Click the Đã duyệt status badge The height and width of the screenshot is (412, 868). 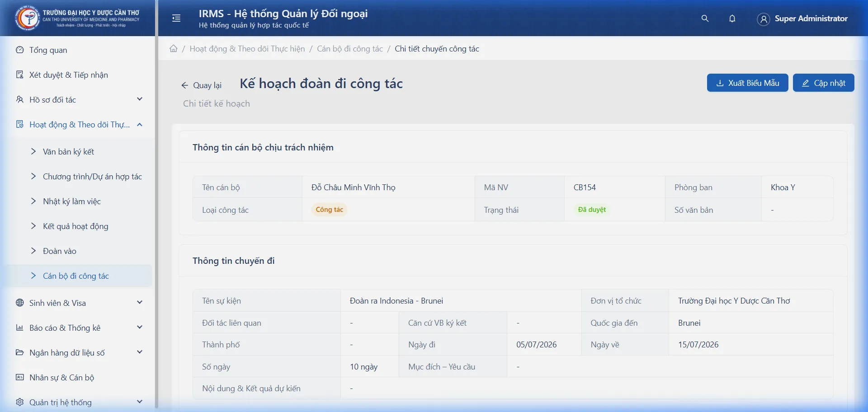pos(591,209)
